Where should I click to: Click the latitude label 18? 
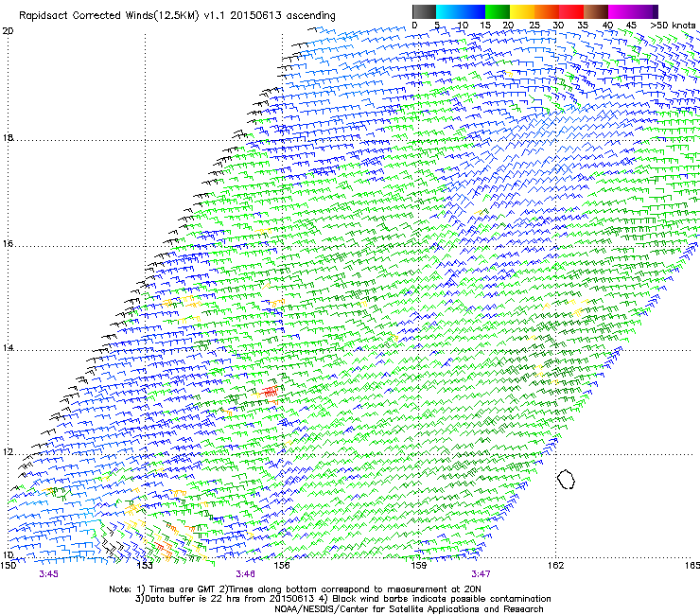[8, 137]
